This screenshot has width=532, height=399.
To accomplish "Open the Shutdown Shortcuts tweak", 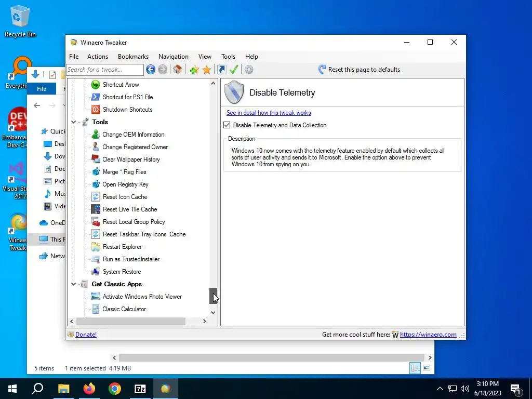I will [127, 110].
